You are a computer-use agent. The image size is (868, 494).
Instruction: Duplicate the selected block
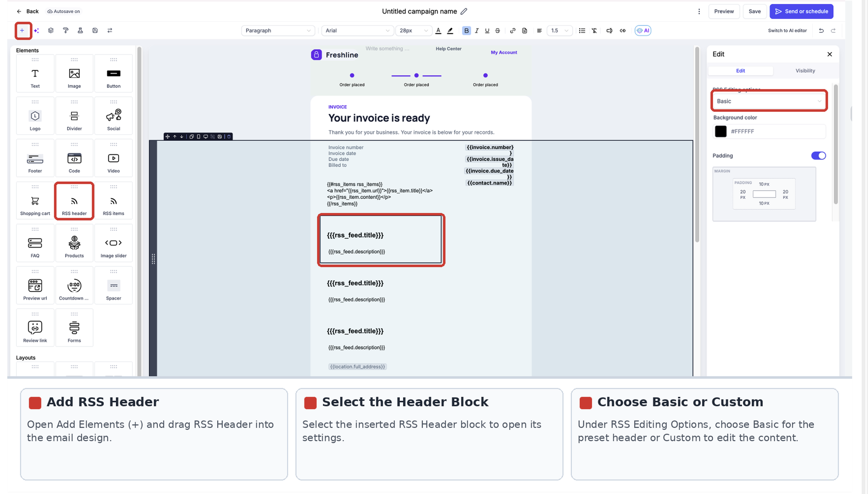tap(192, 137)
